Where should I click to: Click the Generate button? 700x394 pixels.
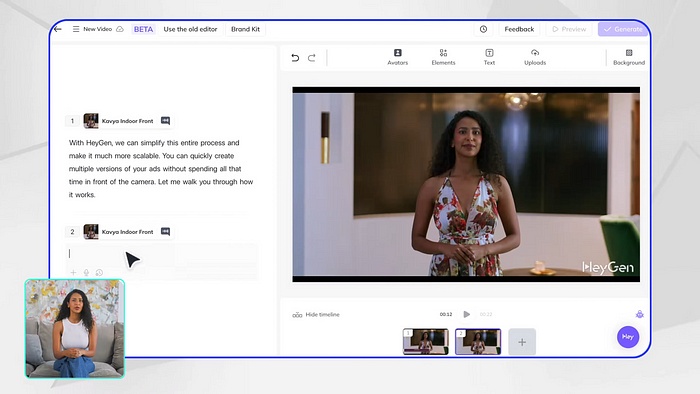click(x=623, y=29)
